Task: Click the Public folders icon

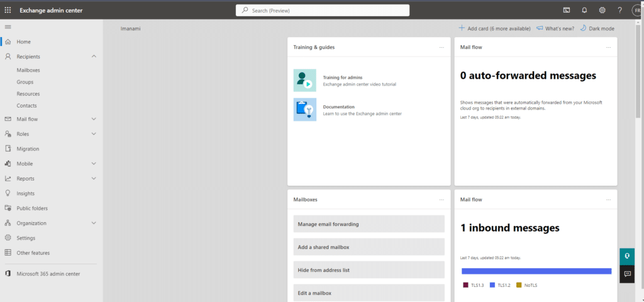Action: (8, 208)
